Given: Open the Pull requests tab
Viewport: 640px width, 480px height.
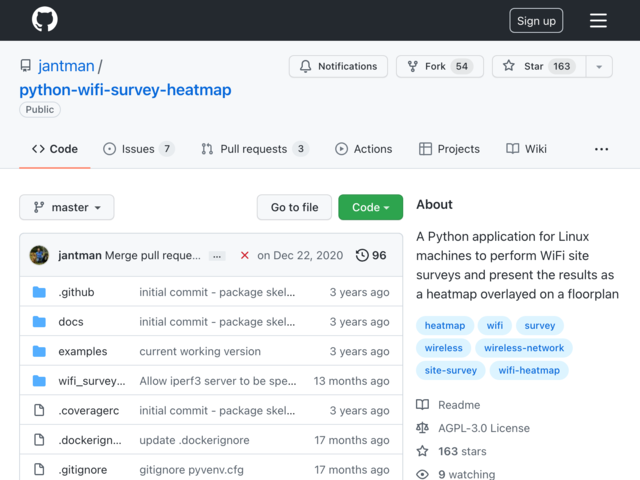Looking at the screenshot, I should point(254,149).
